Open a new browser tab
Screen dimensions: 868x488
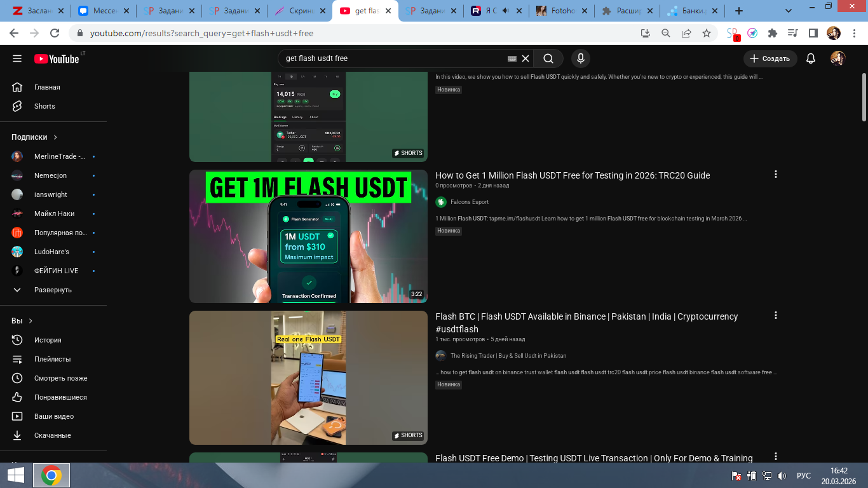(739, 11)
